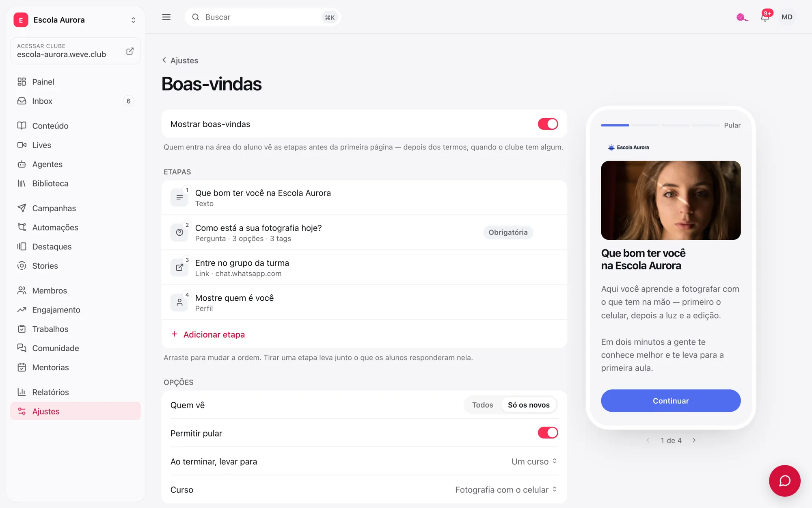Screen dimensions: 812x508
Task: Open Comunidade in the sidebar
Action: tap(76, 348)
